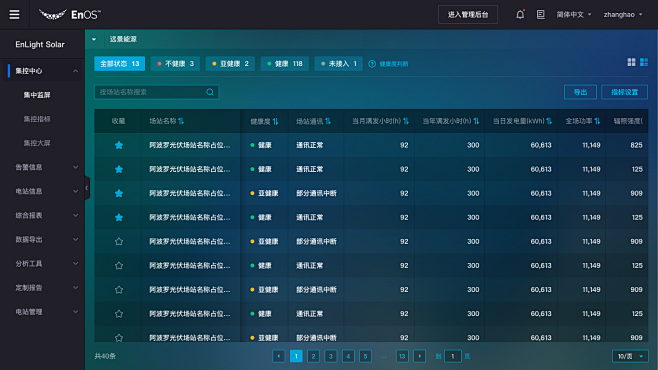Open 集控指标 submenu item
The image size is (658, 370).
coord(37,119)
